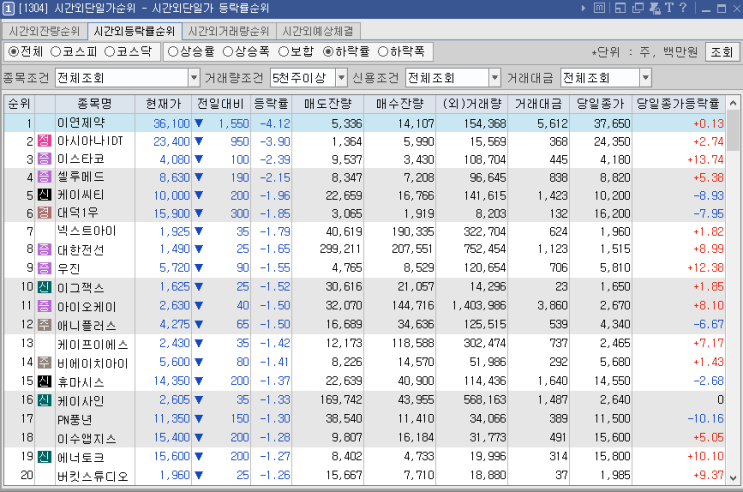The image size is (743, 492).
Task: Click the 조회 search button
Action: [x=722, y=52]
